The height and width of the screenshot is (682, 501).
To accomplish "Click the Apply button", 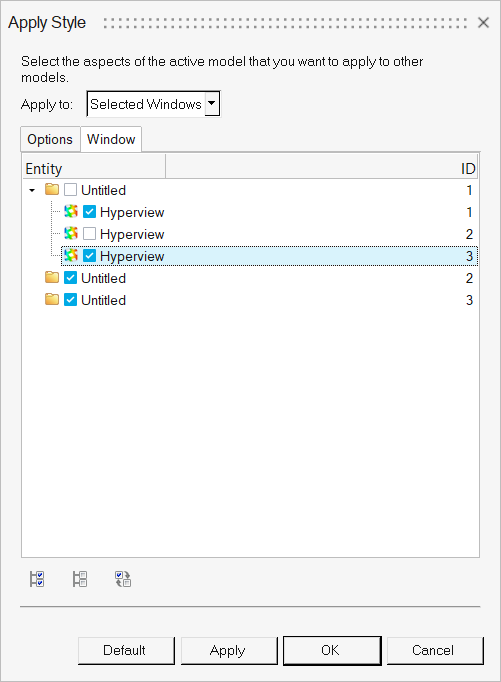I will coord(229,650).
